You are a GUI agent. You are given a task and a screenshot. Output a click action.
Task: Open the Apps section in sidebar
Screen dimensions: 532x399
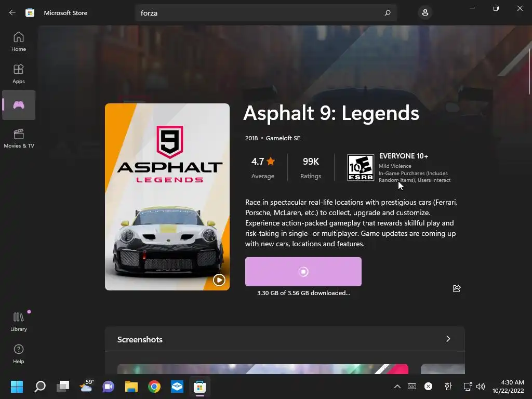[x=19, y=74]
